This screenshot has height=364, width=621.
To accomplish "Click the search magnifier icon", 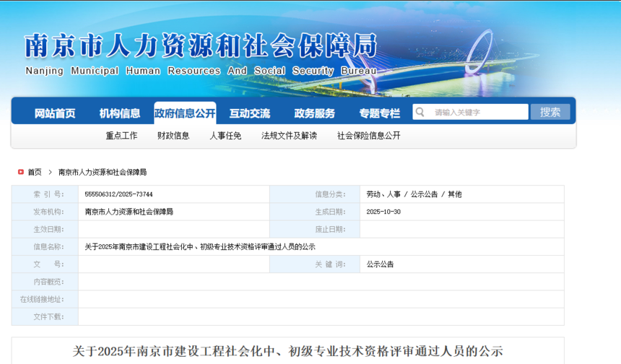I will click(420, 112).
